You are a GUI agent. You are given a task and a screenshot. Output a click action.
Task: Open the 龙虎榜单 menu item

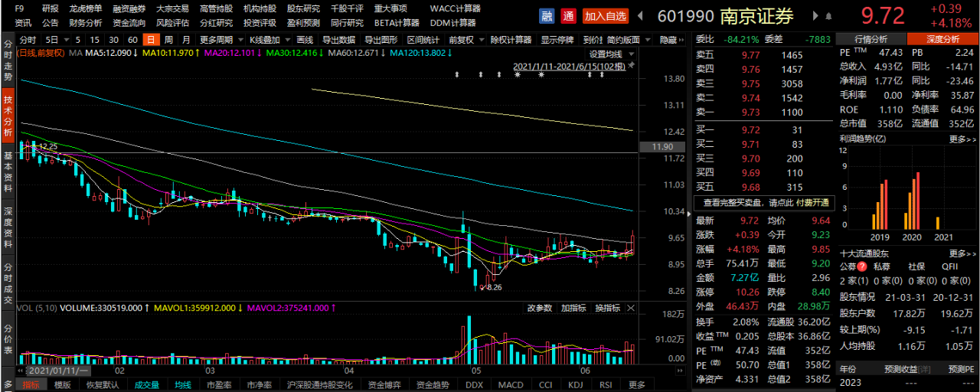(86, 8)
